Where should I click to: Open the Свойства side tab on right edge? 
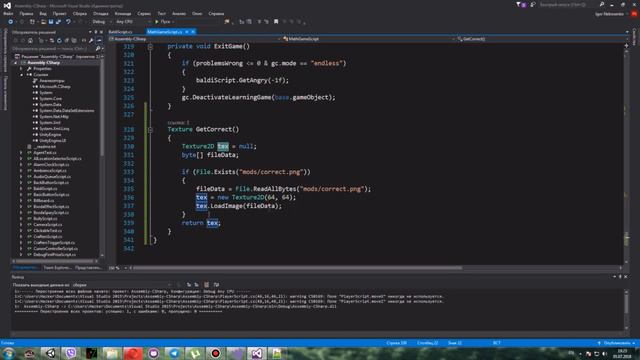[635, 37]
